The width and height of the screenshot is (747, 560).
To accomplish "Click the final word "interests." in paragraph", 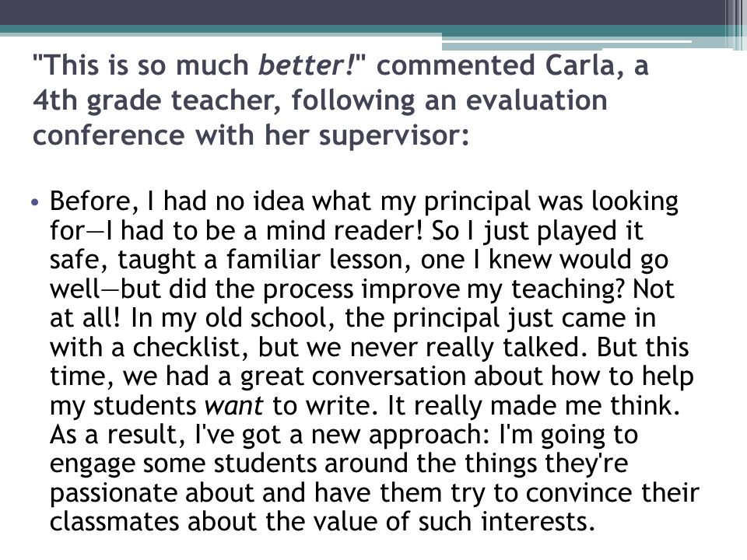I will (538, 521).
